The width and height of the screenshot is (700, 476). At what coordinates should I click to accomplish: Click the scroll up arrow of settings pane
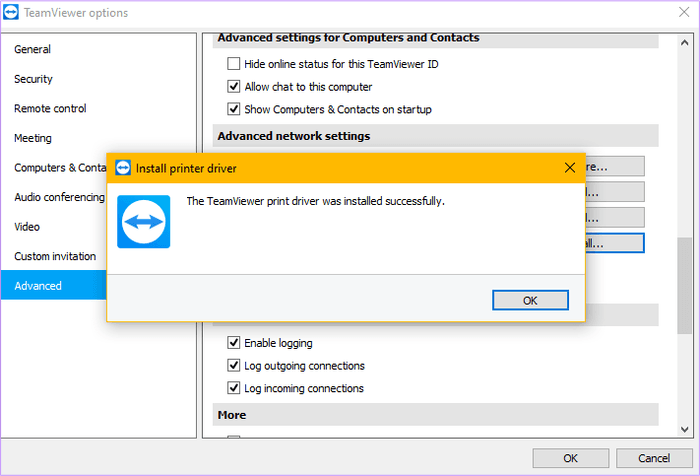684,43
